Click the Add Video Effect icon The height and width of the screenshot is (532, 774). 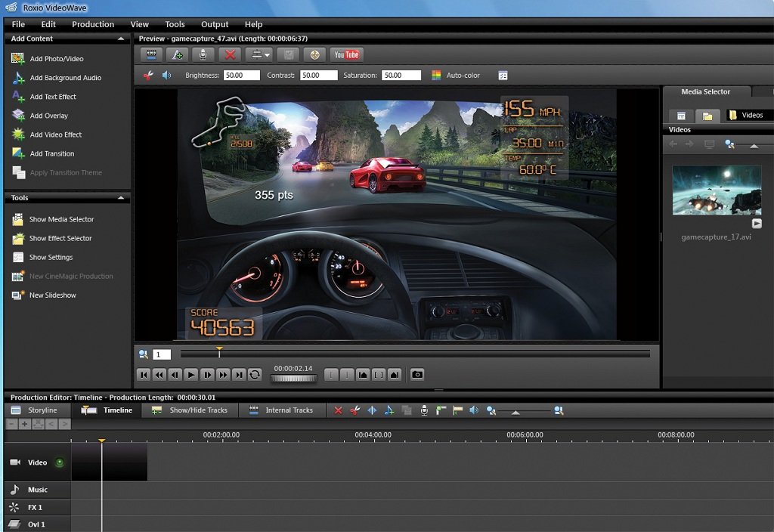[x=18, y=135]
